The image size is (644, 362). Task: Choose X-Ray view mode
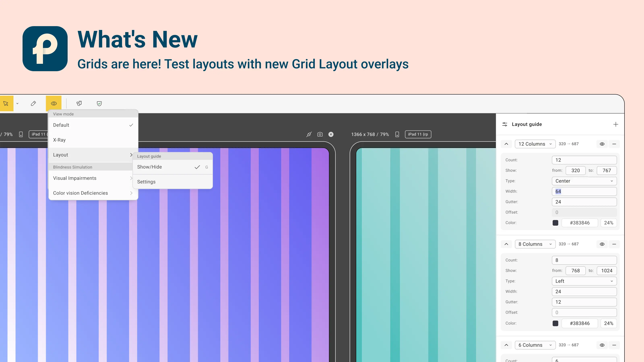click(93, 140)
